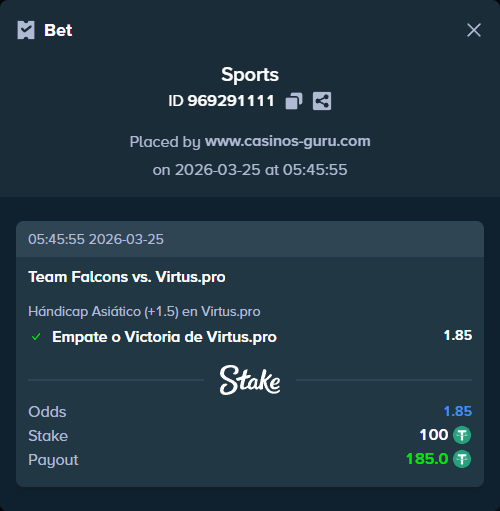500x511 pixels.
Task: Click the share bet icon
Action: click(322, 101)
